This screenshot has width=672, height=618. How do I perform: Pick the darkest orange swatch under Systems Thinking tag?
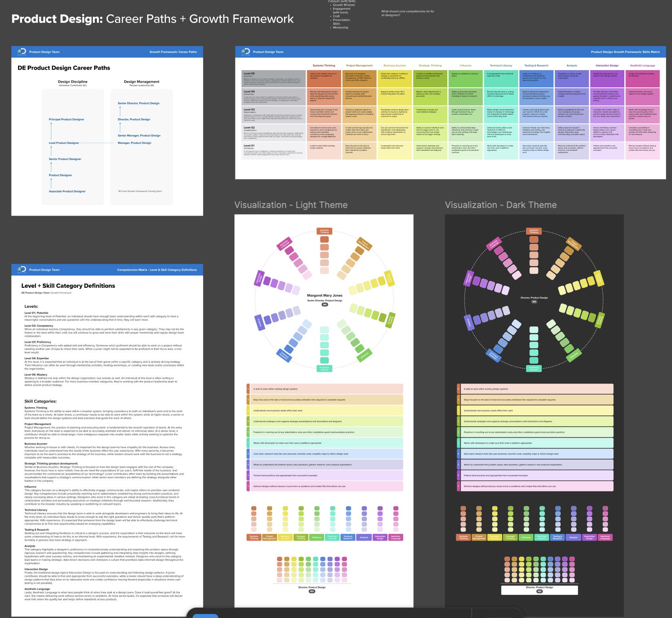324,239
